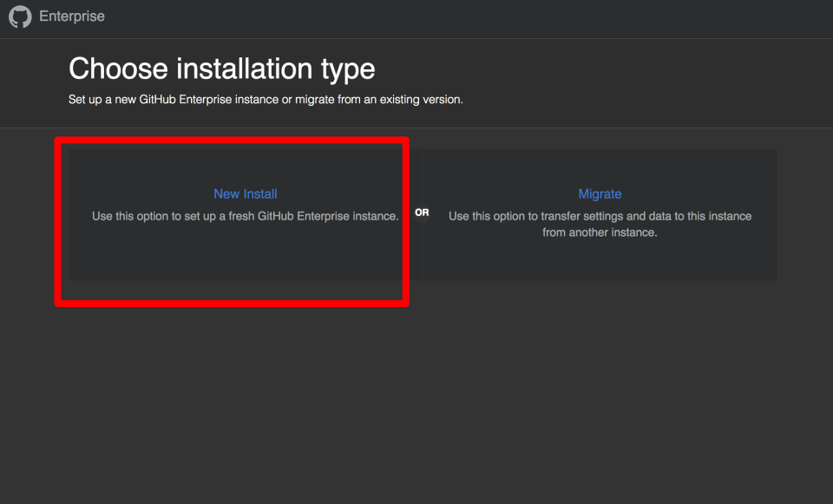Viewport: 833px width, 504px height.
Task: Click the GitHub Octocat logo
Action: point(20,17)
